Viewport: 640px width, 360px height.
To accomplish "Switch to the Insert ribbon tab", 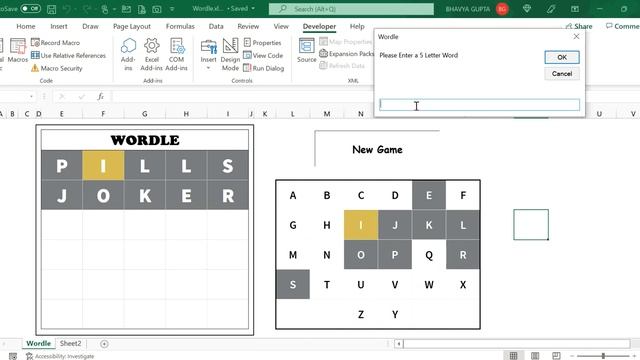I will coord(59,26).
